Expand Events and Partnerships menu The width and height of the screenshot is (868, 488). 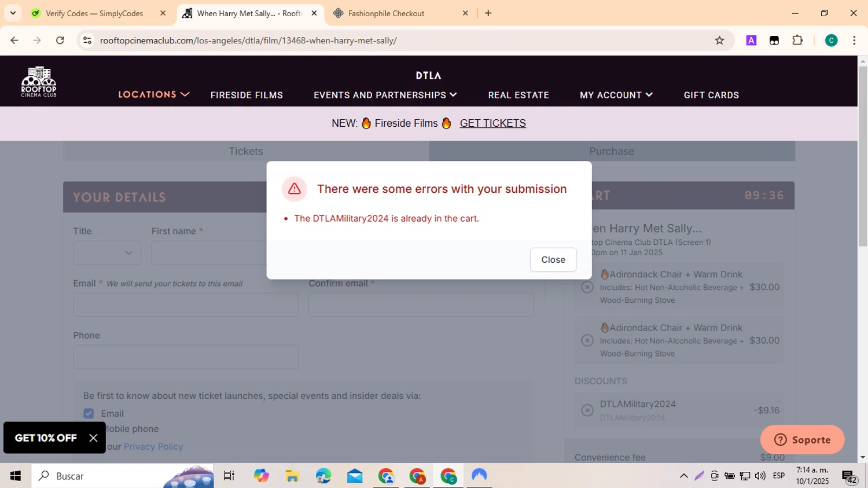[x=385, y=95]
